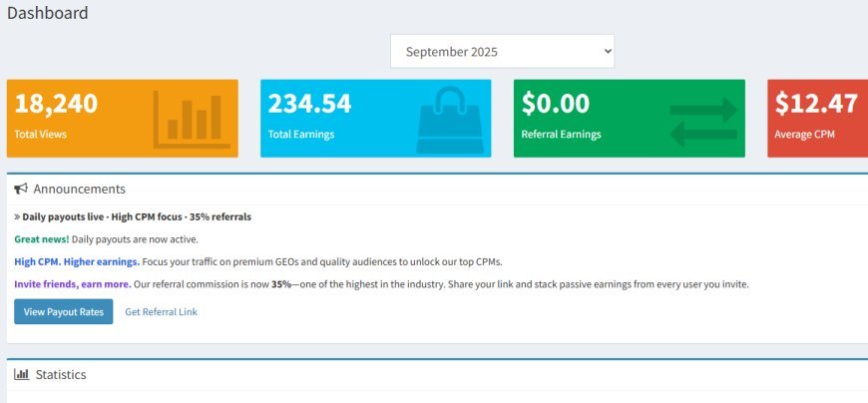868x403 pixels.
Task: Click the blue "High CPM. Higher earnings." text
Action: [77, 261]
